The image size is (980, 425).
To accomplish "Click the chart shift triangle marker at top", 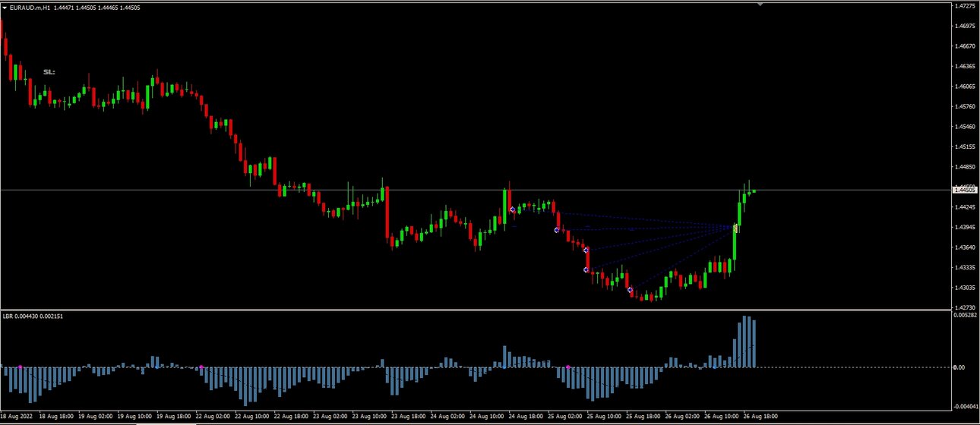I will click(760, 4).
